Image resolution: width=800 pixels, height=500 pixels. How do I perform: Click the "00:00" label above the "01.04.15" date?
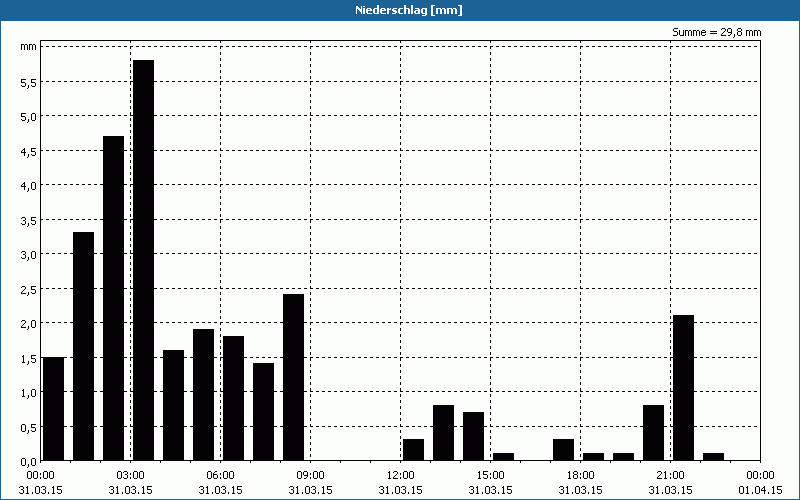pyautogui.click(x=760, y=476)
